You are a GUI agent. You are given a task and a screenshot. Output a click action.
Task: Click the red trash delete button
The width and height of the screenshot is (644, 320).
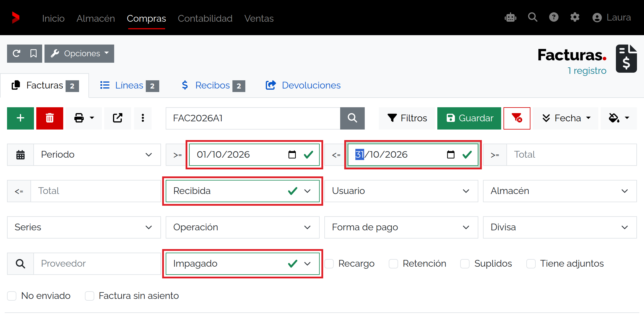click(x=50, y=118)
